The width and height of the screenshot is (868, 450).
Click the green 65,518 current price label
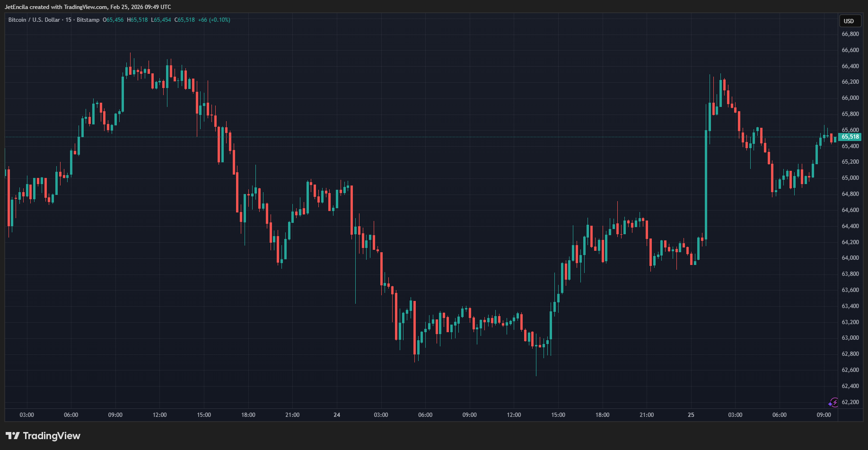[850, 137]
